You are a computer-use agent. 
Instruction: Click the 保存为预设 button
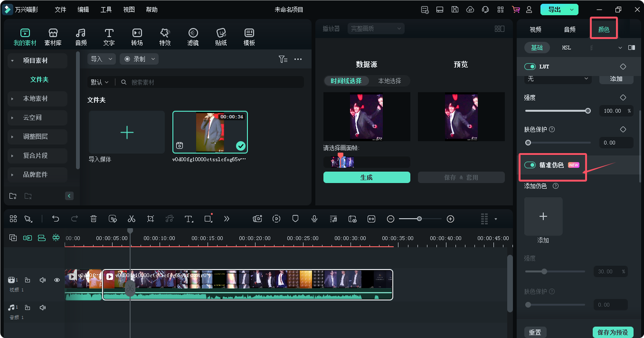pos(614,332)
